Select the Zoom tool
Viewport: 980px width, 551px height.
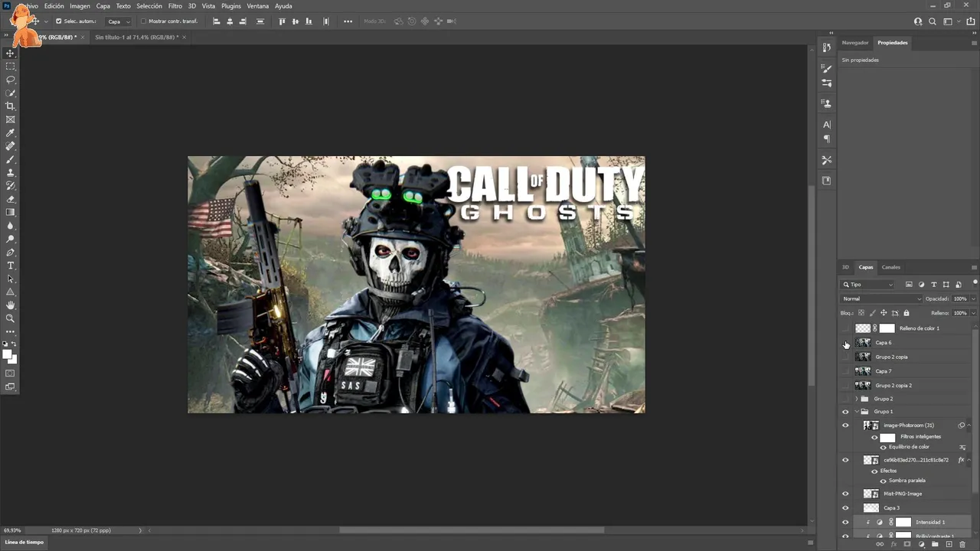[11, 318]
